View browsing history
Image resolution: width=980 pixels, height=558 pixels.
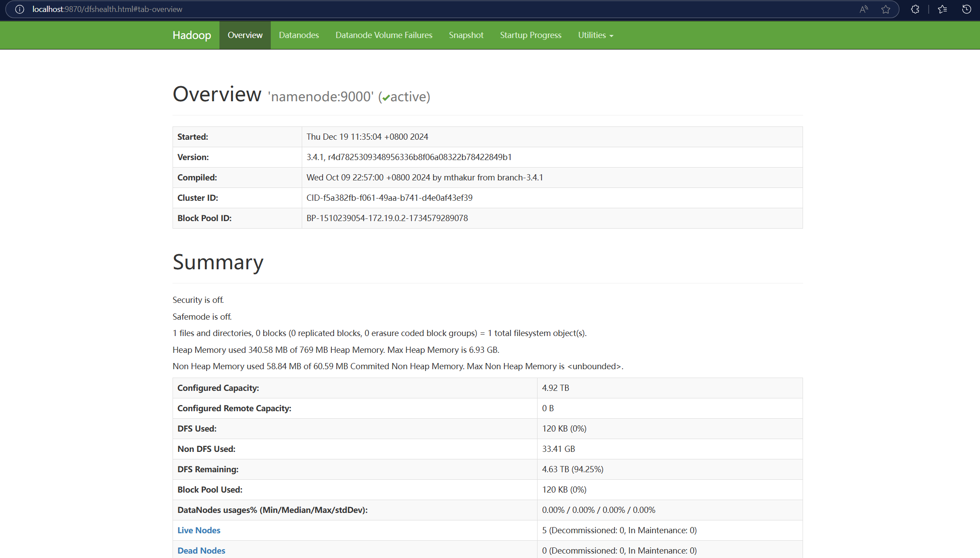[966, 9]
